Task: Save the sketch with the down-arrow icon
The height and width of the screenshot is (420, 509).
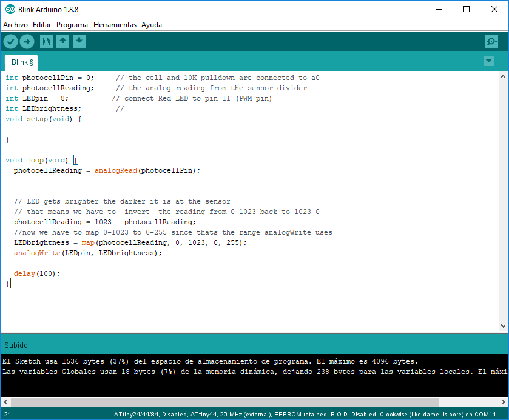Action: click(79, 41)
